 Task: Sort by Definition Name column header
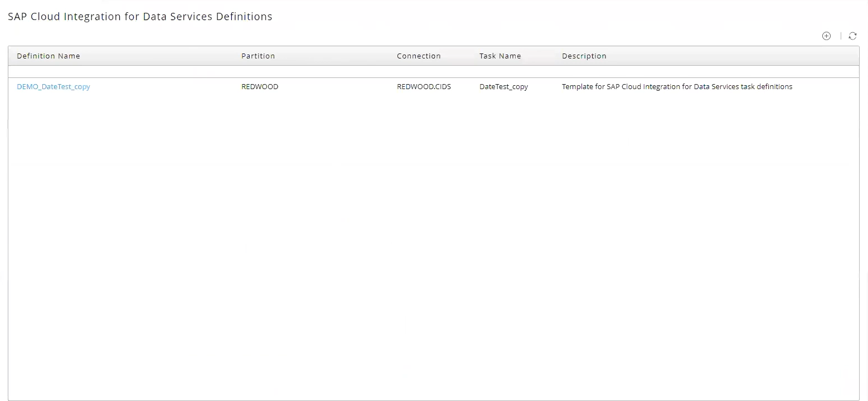point(49,56)
